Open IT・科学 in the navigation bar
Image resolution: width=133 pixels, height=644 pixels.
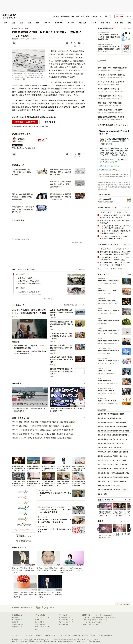(x=70, y=23)
